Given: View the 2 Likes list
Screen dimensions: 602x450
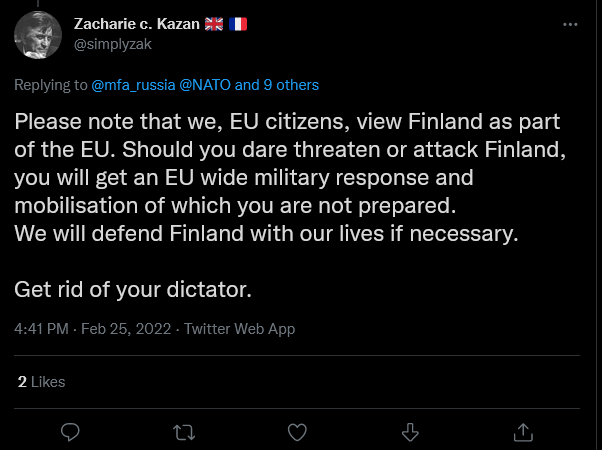Looking at the screenshot, I should [x=41, y=381].
